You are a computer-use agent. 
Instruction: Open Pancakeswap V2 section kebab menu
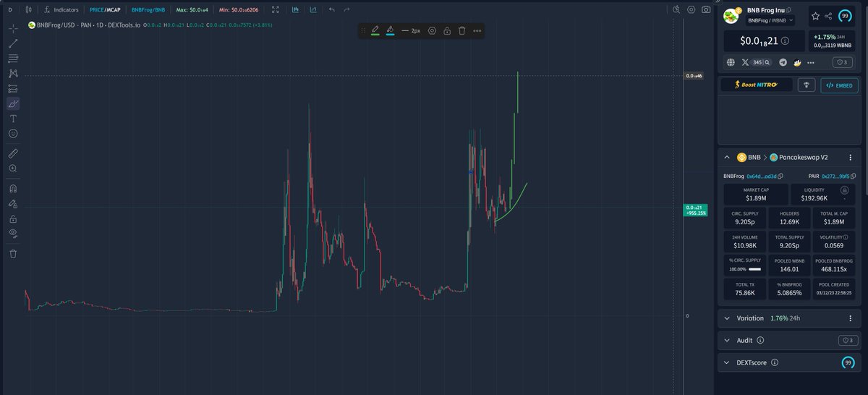[850, 157]
